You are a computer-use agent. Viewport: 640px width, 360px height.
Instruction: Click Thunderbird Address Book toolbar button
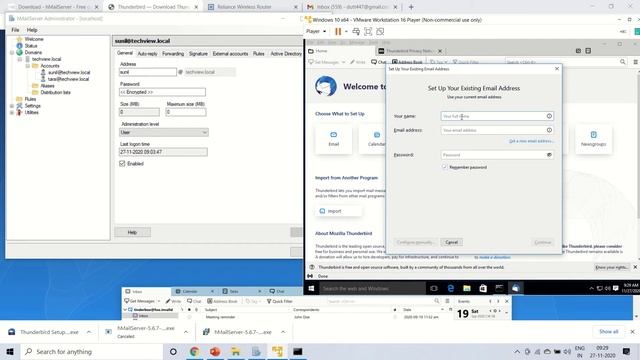407,62
